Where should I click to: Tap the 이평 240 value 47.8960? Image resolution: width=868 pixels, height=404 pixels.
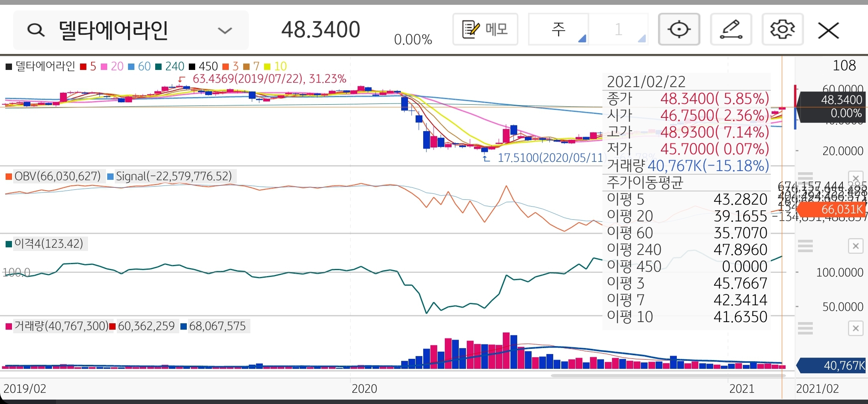tap(740, 249)
